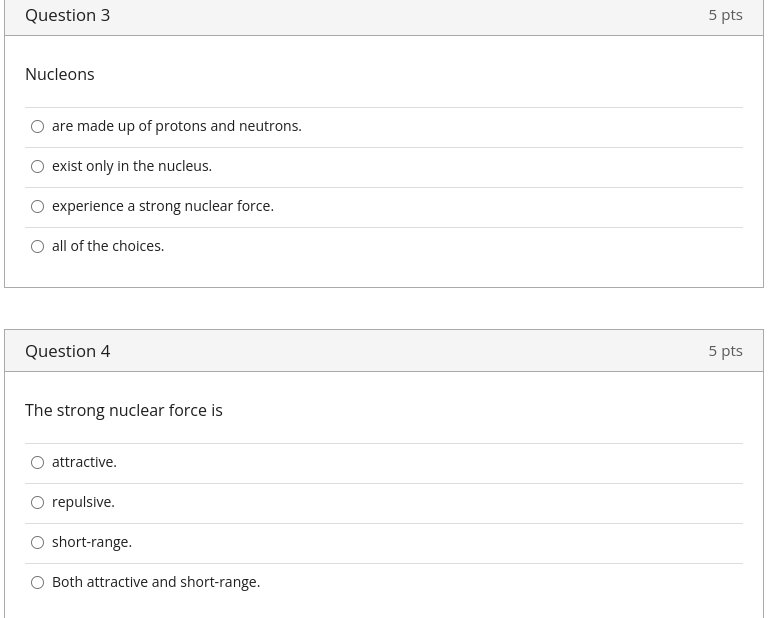This screenshot has width=769, height=618.
Task: Click the 'Nucleons' question prompt
Action: click(60, 75)
